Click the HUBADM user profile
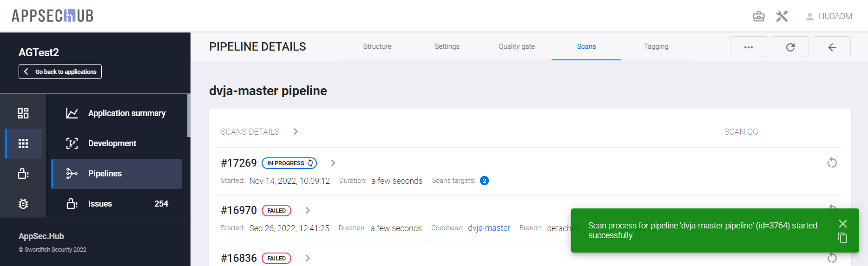 coord(829,16)
